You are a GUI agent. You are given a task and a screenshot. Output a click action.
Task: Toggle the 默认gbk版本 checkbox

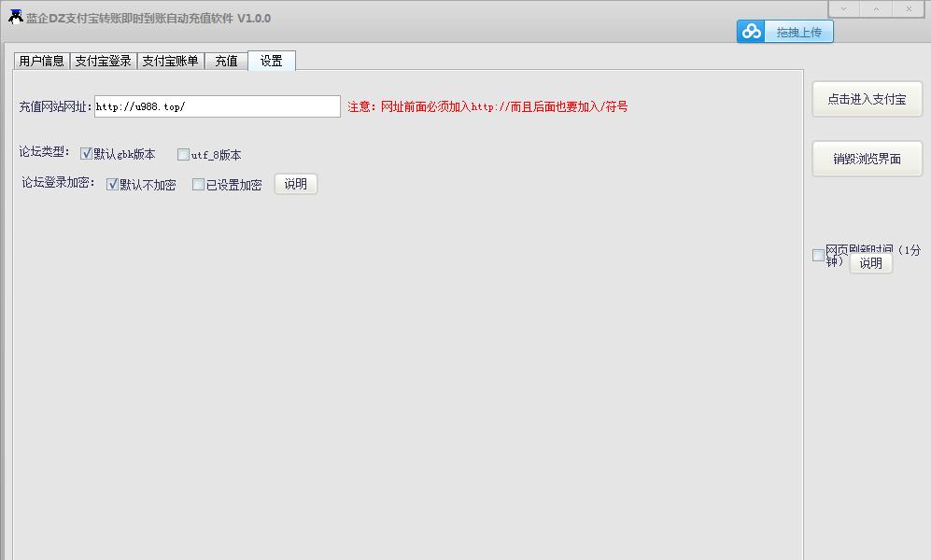click(86, 154)
